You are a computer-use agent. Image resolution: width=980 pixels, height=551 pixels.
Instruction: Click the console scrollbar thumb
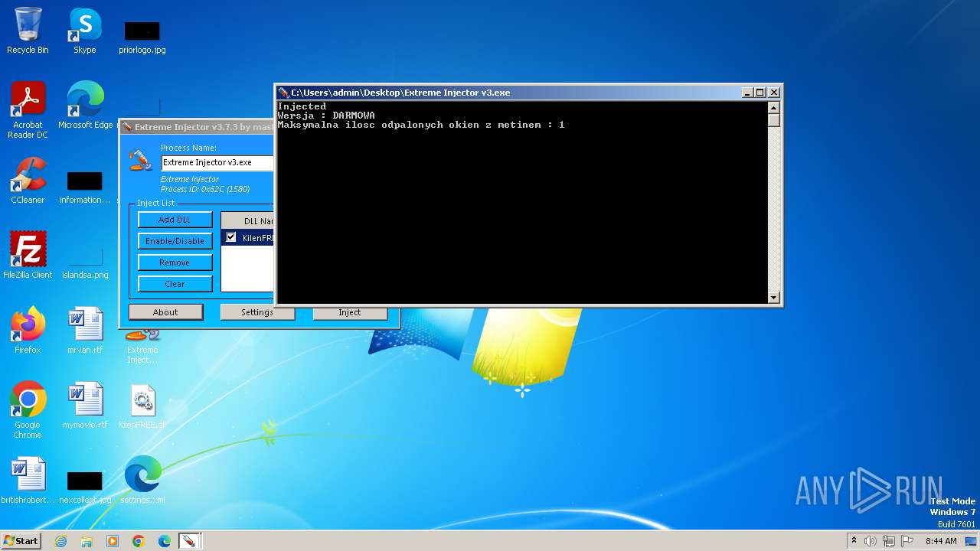[x=773, y=120]
